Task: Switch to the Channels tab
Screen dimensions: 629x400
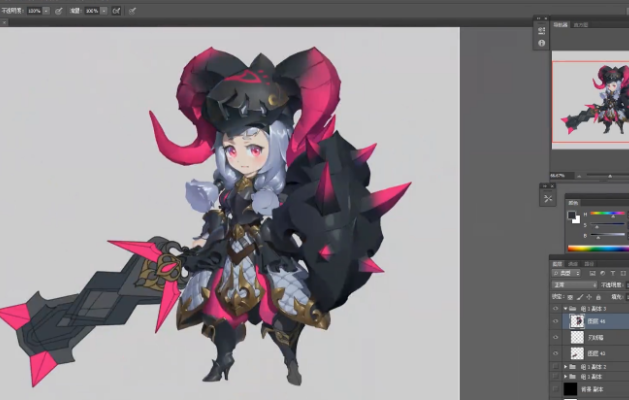Action: [x=573, y=264]
